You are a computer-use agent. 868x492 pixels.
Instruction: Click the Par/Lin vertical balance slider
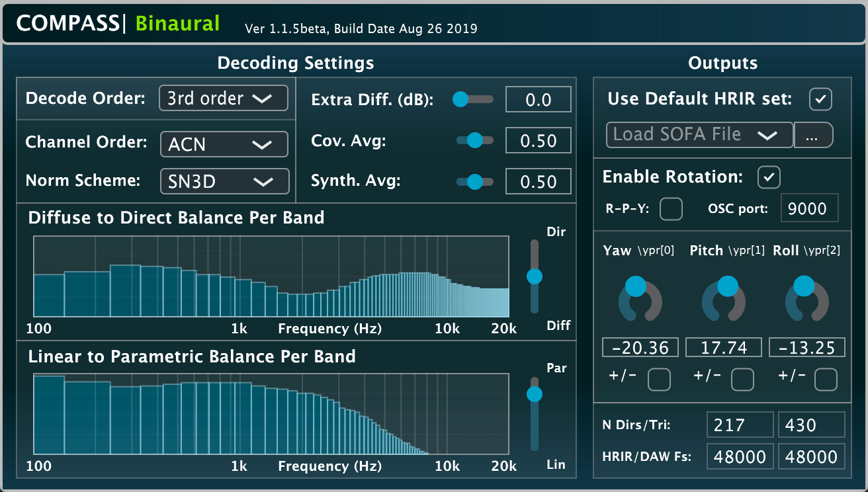tap(534, 395)
